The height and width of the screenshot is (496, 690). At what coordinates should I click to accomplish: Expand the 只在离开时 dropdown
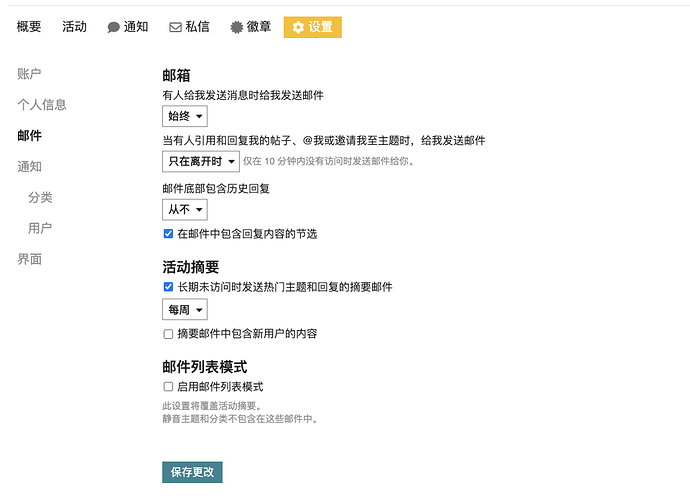[200, 161]
